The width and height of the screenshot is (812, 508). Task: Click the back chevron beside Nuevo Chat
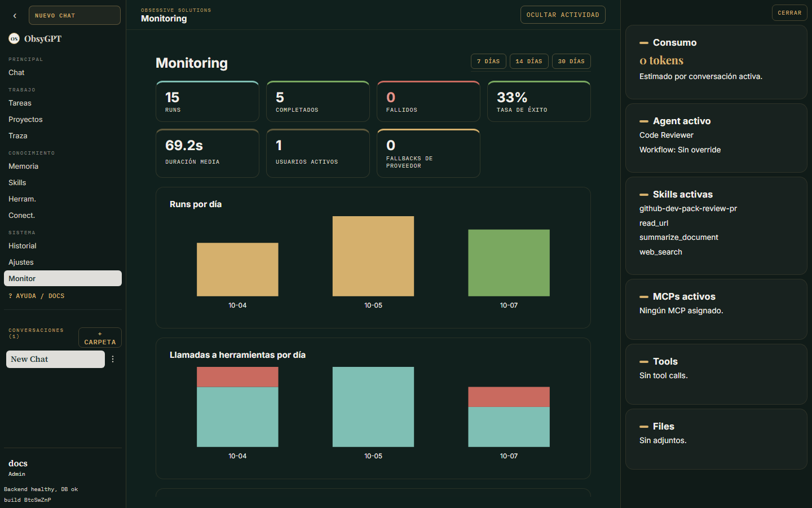pos(15,16)
